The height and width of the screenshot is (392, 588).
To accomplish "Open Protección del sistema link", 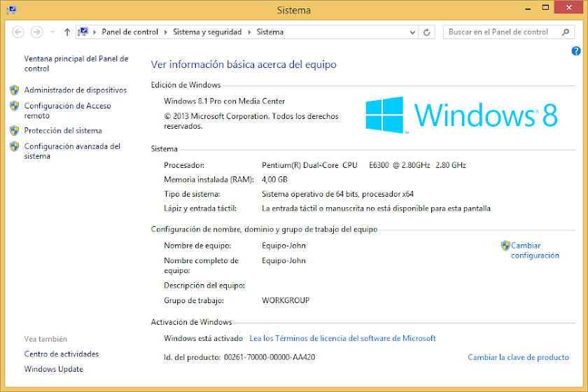I will [63, 130].
